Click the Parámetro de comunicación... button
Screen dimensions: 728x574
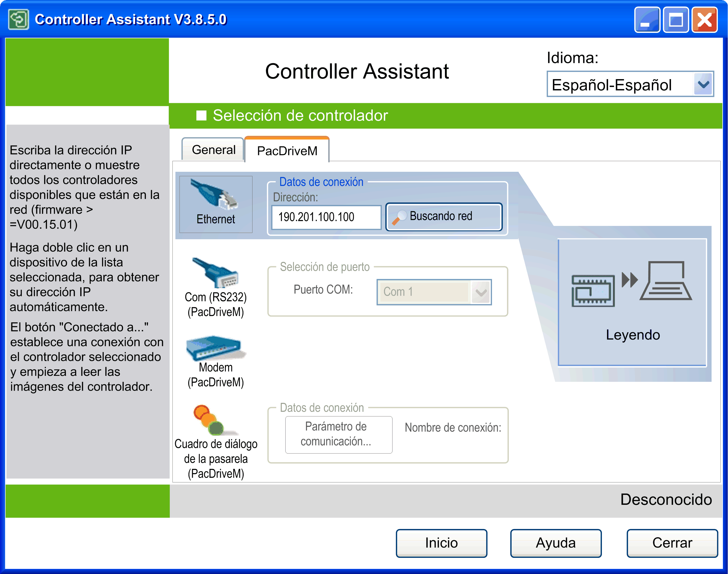click(338, 434)
